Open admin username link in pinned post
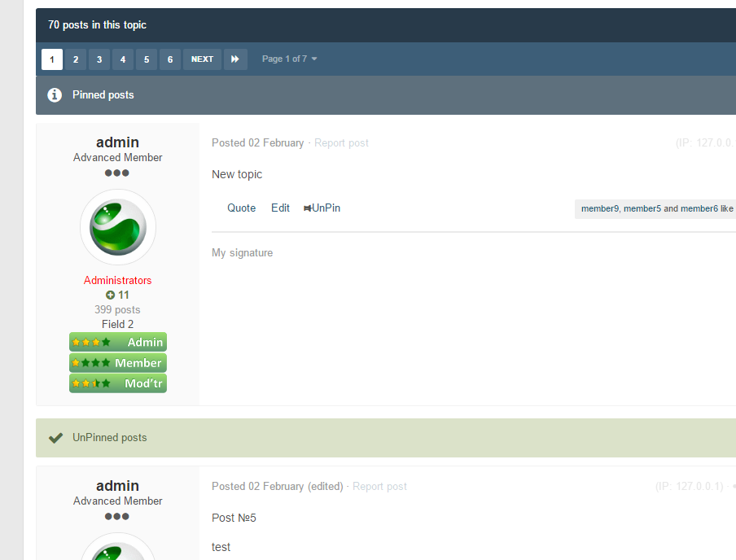The width and height of the screenshot is (736, 560). click(x=118, y=142)
